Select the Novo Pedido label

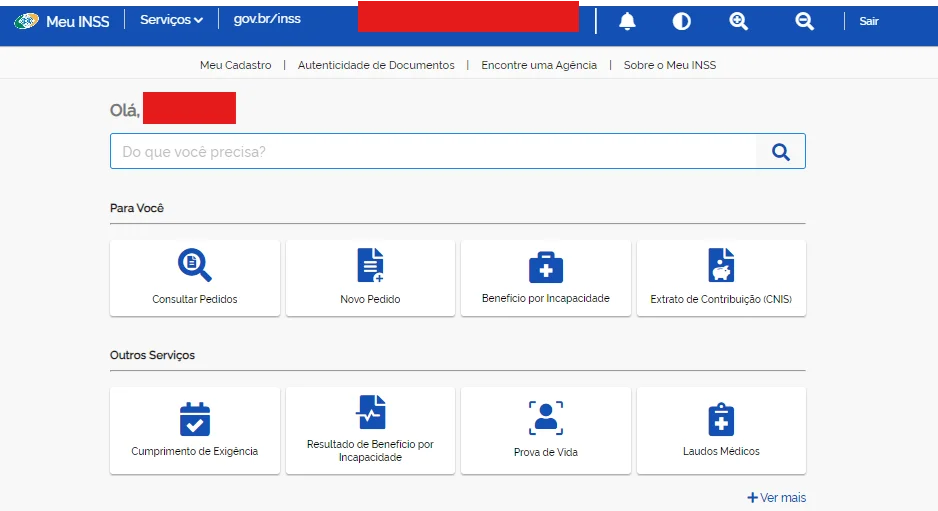coord(370,299)
